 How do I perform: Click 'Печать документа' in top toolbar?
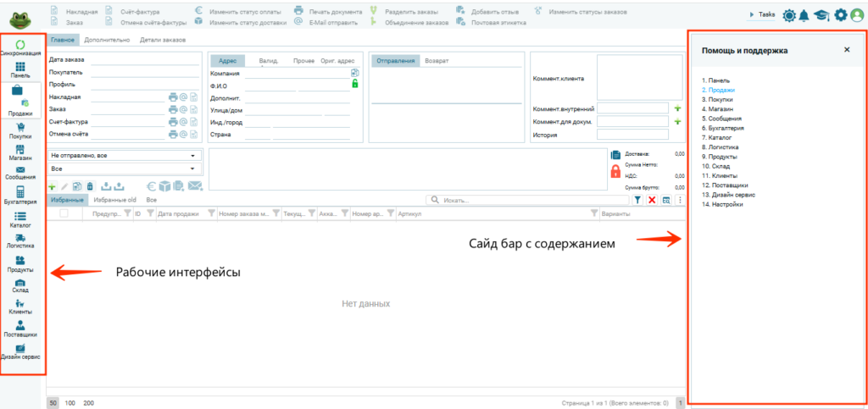click(328, 12)
